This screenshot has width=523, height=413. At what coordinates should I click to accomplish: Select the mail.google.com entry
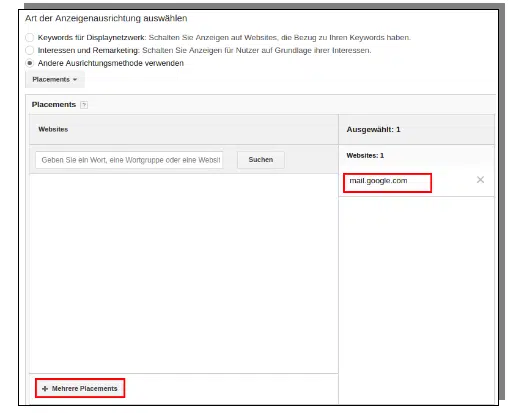[378, 181]
